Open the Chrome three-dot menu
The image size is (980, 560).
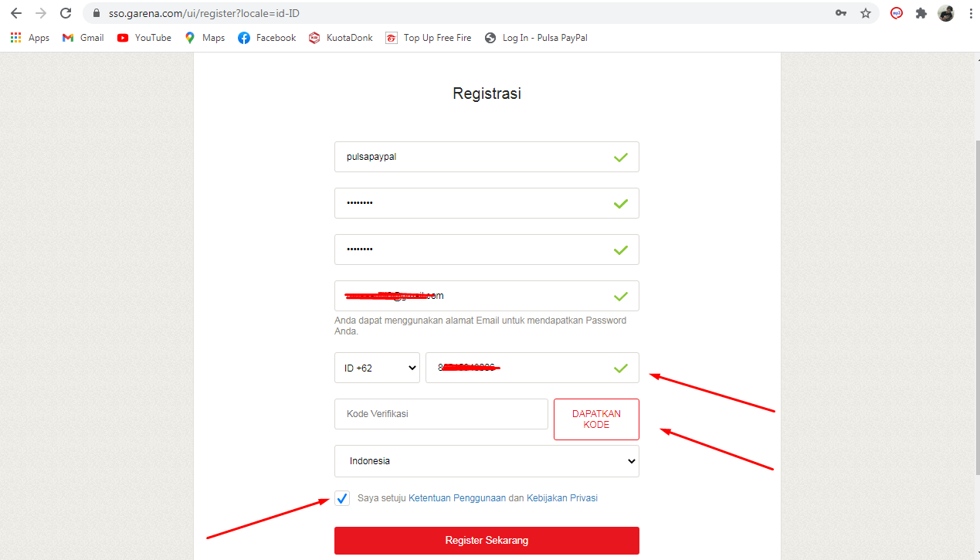(x=970, y=13)
